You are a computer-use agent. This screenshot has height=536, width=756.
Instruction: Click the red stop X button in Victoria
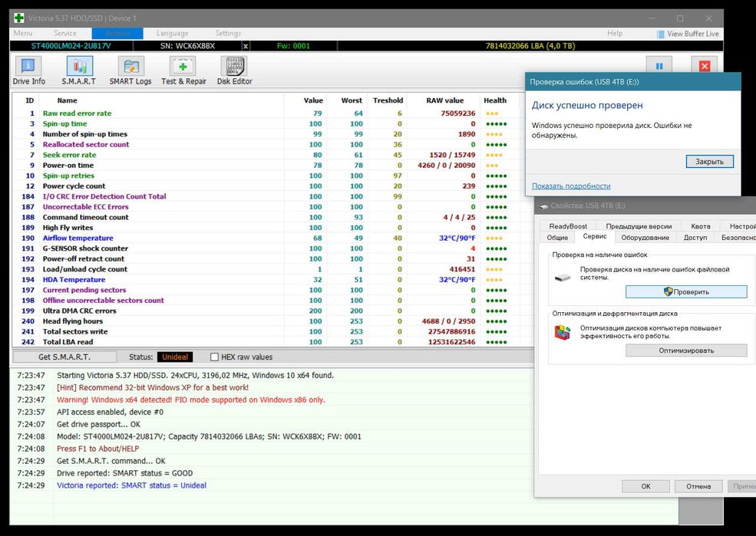point(704,66)
